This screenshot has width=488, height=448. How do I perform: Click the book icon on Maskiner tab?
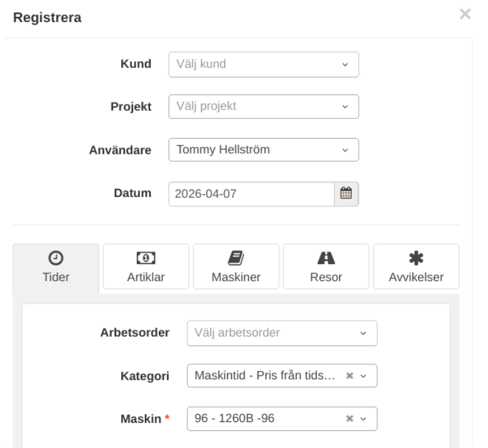[236, 258]
